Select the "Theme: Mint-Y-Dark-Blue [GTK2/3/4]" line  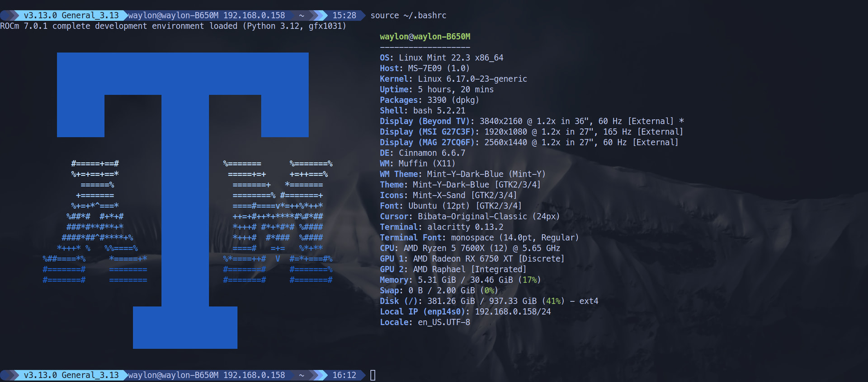460,185
